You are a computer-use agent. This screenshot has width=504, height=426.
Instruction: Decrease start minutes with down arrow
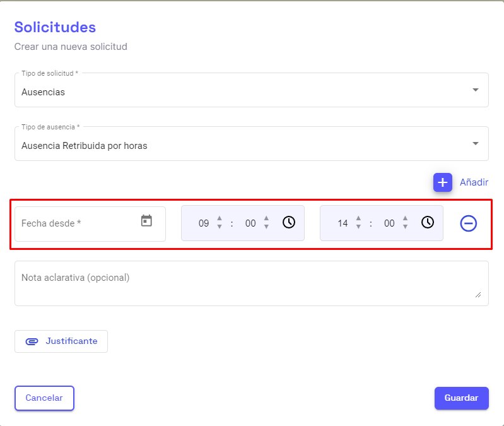click(266, 227)
